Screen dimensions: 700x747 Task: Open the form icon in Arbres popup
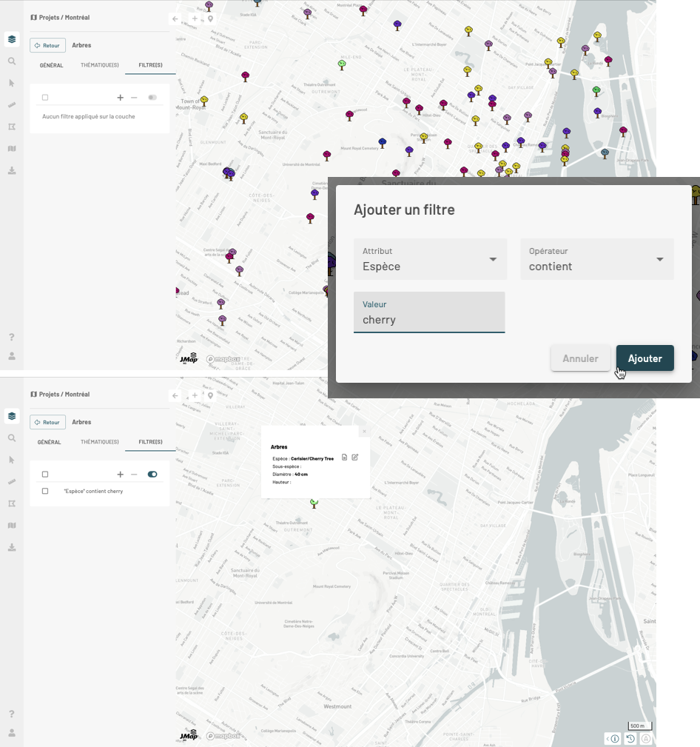point(345,458)
